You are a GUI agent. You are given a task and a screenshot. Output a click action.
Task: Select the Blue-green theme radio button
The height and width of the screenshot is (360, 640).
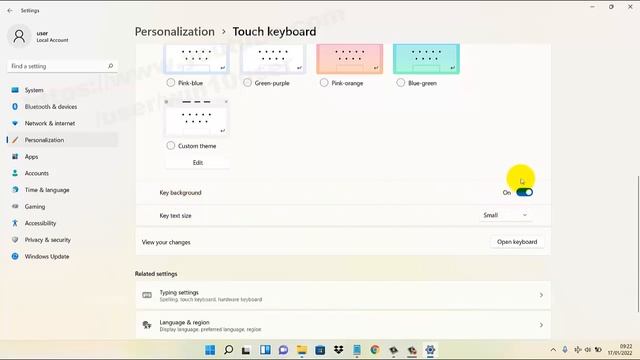tap(401, 83)
